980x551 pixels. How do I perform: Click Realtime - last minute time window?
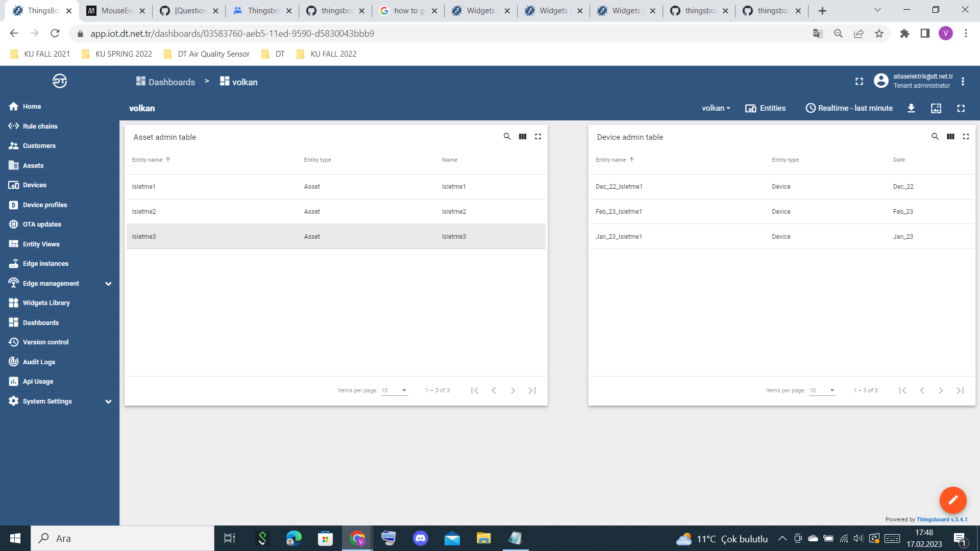tap(849, 108)
